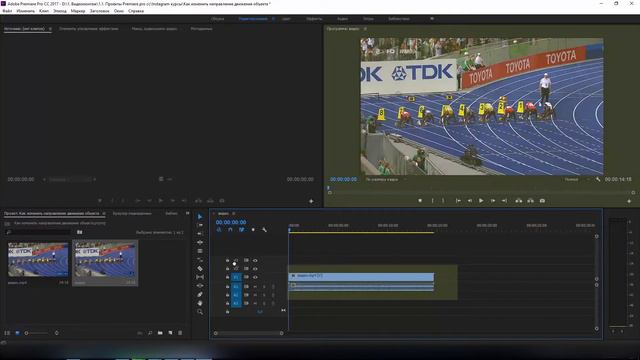
Task: Select the Selection arrow tool
Action: [200, 217]
